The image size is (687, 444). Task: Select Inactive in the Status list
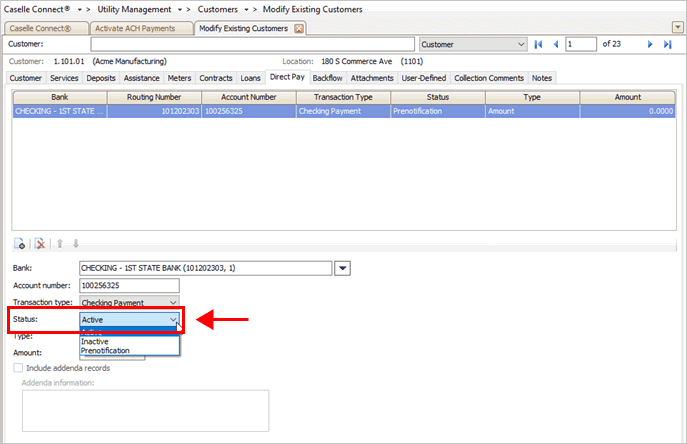[95, 341]
